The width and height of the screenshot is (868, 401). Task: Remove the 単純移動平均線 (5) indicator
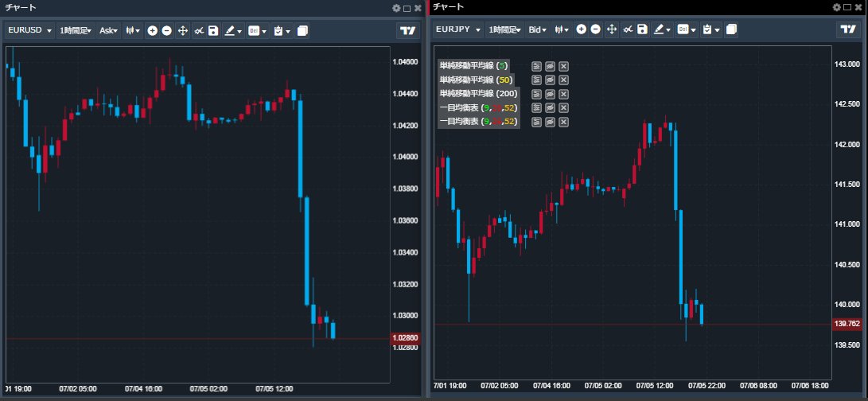(563, 66)
